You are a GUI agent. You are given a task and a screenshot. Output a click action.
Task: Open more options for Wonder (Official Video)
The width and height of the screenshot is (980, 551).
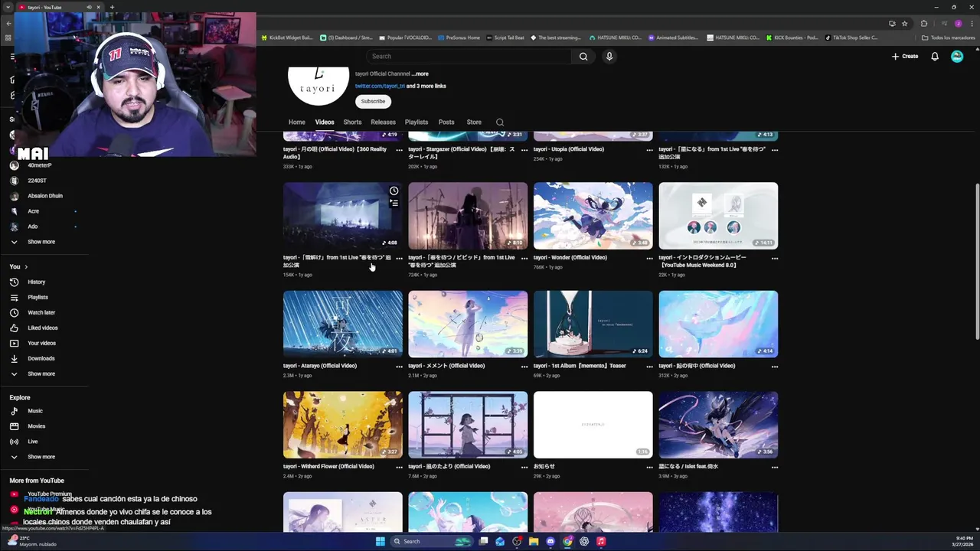(649, 258)
